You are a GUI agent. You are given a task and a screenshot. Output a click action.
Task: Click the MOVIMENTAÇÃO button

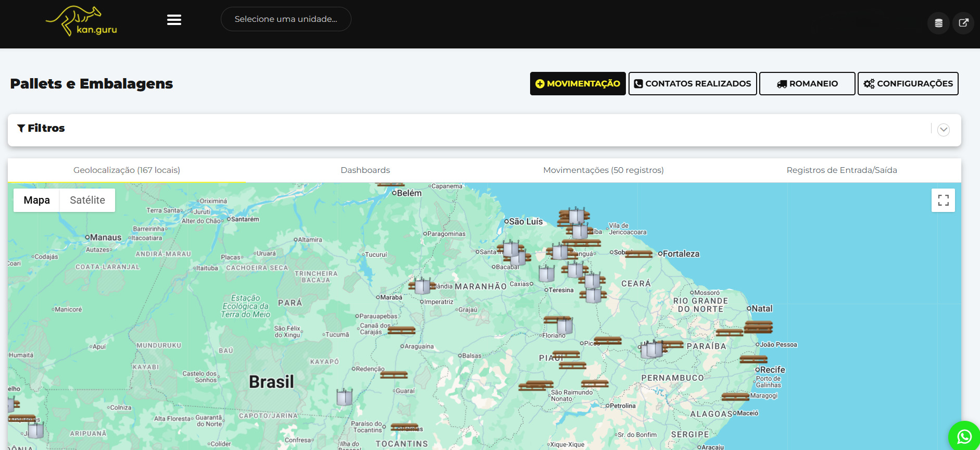coord(577,83)
